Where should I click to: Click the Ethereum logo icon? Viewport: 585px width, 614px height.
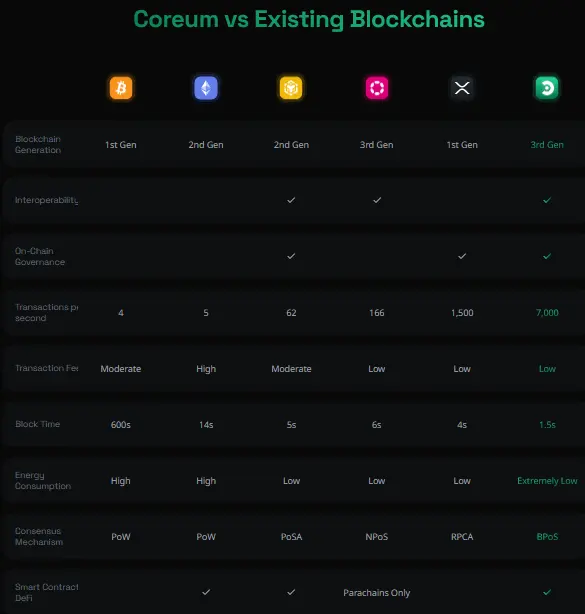pos(206,88)
